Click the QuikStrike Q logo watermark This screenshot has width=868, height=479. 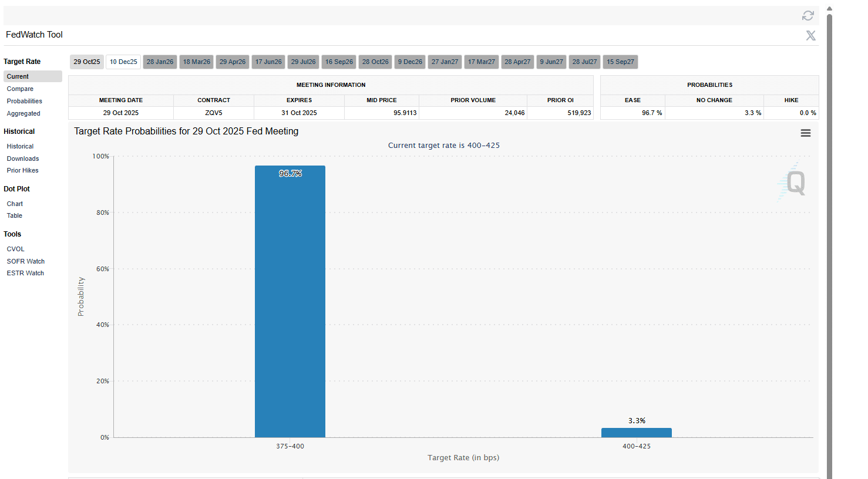pyautogui.click(x=795, y=182)
